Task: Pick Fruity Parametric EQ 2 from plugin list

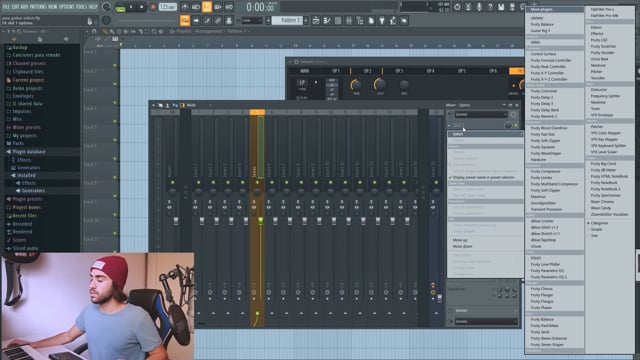Action: (549, 277)
